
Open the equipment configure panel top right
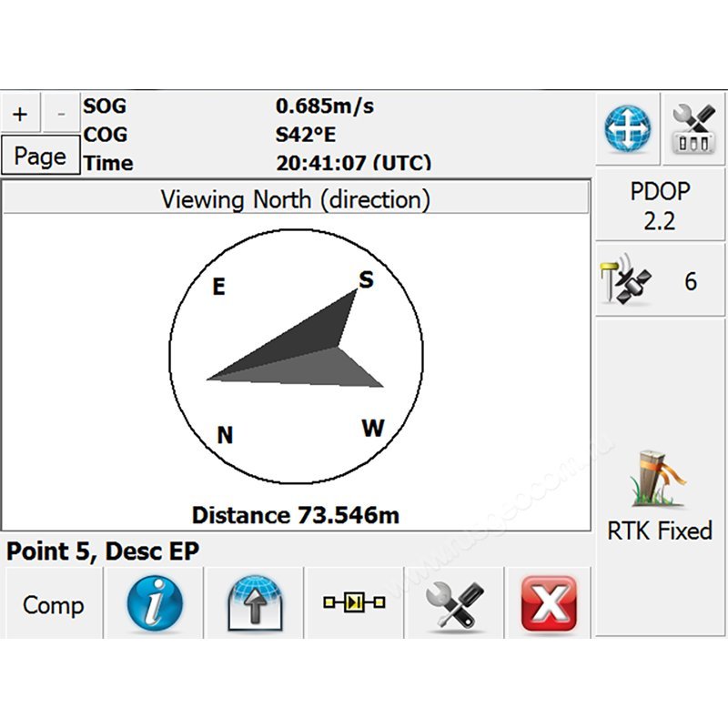pyautogui.click(x=693, y=129)
